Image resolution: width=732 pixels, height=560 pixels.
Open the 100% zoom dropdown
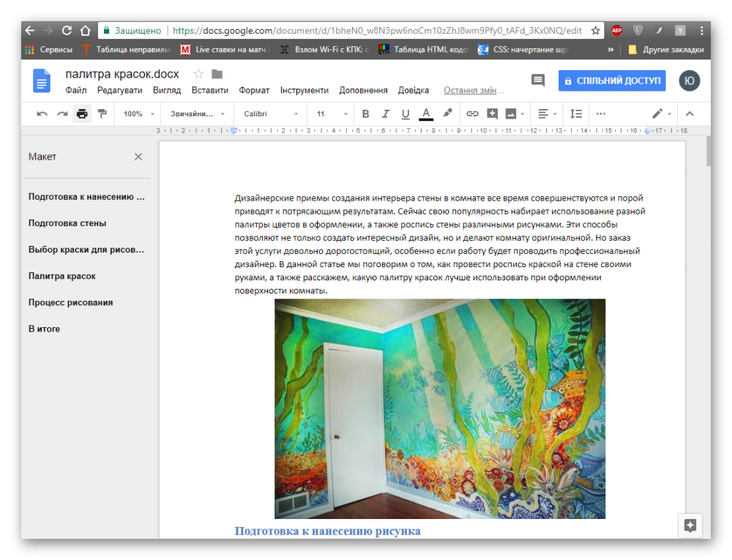pos(139,114)
